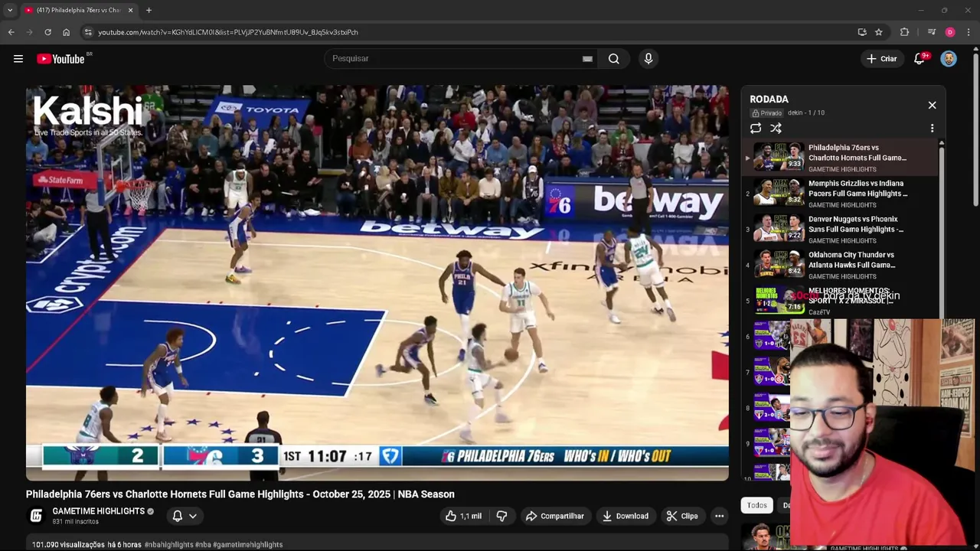980x551 pixels.
Task: Go to YouTube home via logo
Action: pyautogui.click(x=60, y=59)
